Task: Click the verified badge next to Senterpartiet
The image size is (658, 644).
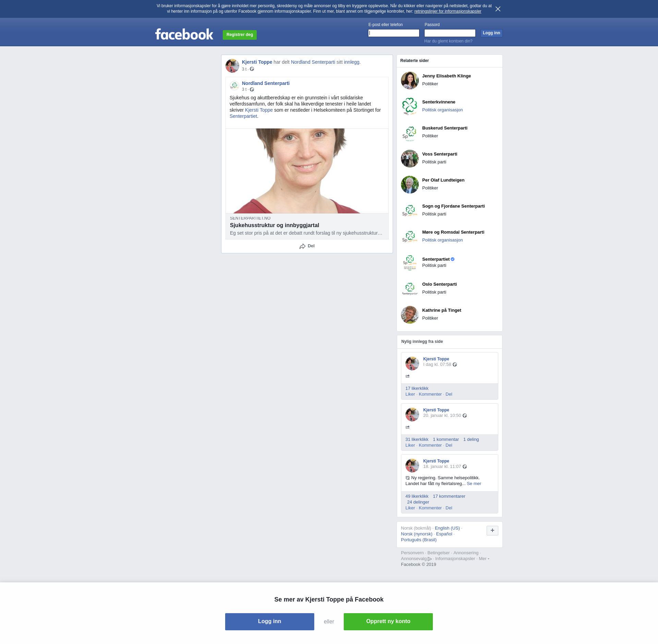Action: click(453, 259)
